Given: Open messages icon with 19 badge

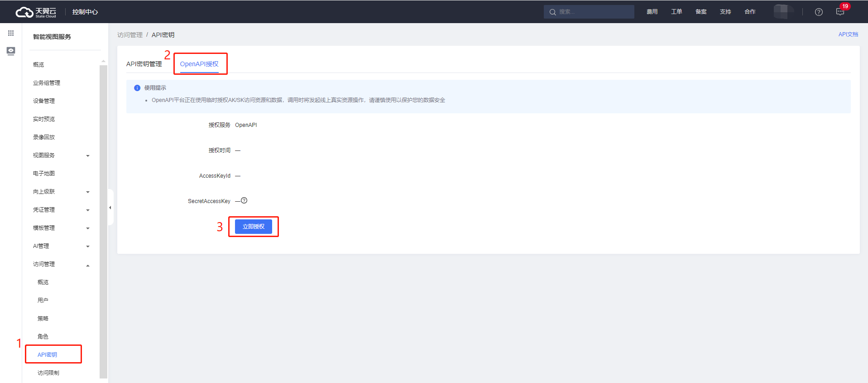Looking at the screenshot, I should (840, 12).
